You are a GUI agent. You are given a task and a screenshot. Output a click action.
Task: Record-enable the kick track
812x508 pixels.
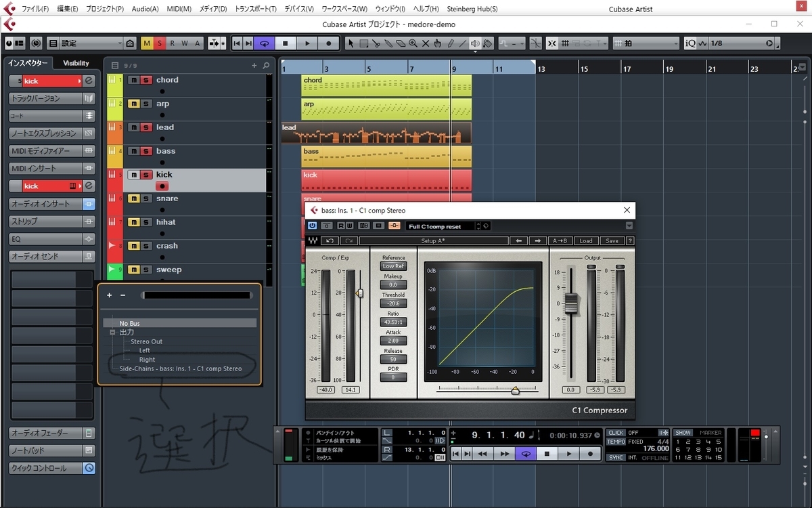pyautogui.click(x=162, y=186)
